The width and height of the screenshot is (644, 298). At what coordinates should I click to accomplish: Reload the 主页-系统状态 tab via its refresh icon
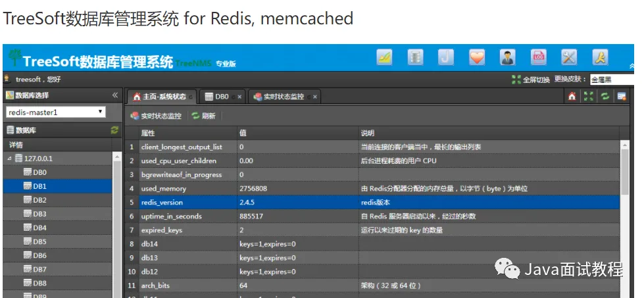190,97
